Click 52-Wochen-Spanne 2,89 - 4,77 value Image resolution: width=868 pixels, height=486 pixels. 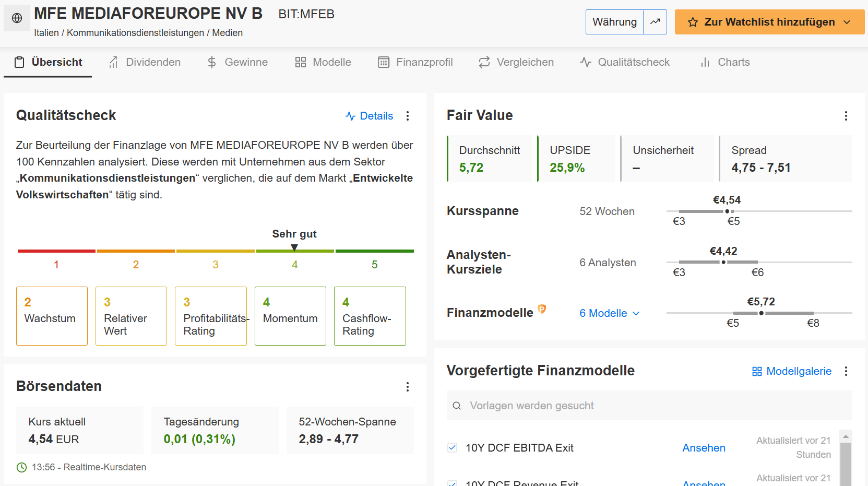(x=328, y=440)
